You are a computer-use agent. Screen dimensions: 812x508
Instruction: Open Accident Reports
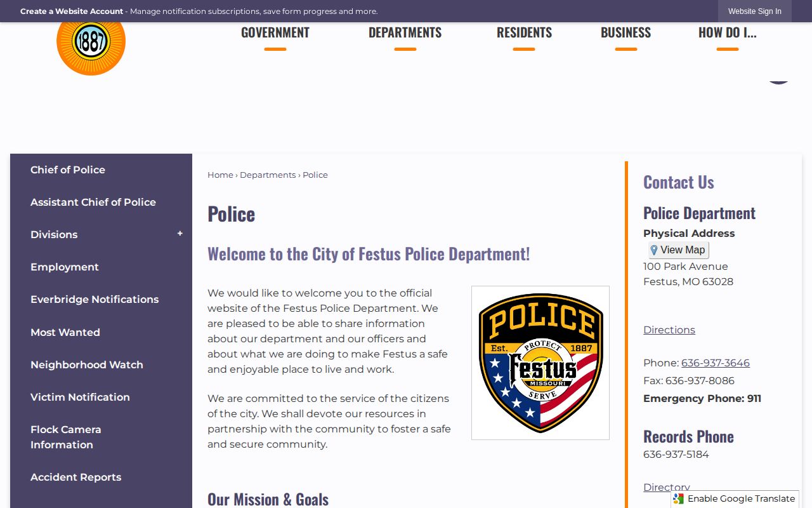point(75,477)
